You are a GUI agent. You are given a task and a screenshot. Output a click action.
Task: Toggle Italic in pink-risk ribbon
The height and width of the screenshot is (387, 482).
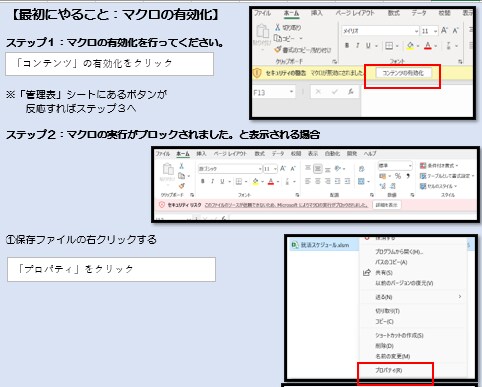(x=212, y=181)
